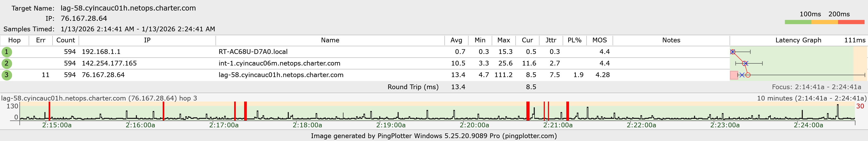This screenshot has height=141, width=868.
Task: Click the 2:19:00a label on the time axis
Action: (391, 125)
